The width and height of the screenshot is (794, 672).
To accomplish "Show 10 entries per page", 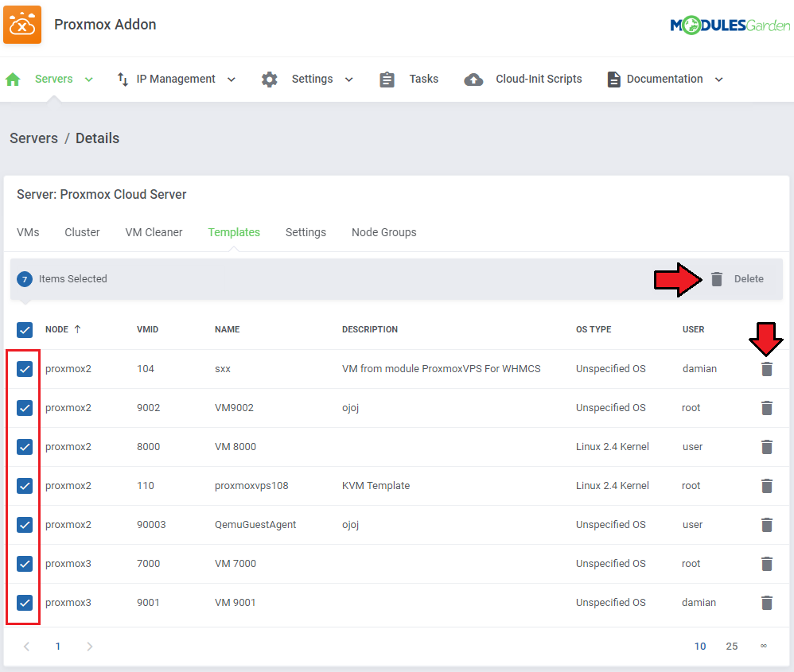I will pos(700,647).
